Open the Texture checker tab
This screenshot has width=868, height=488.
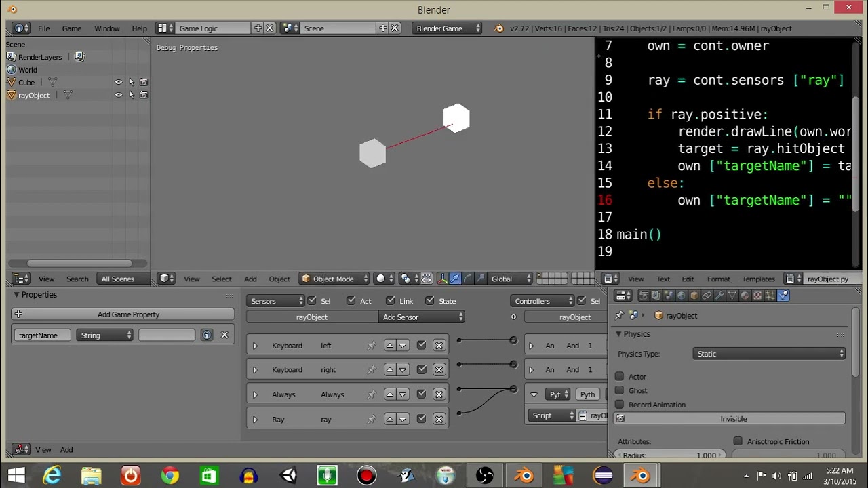pos(757,295)
